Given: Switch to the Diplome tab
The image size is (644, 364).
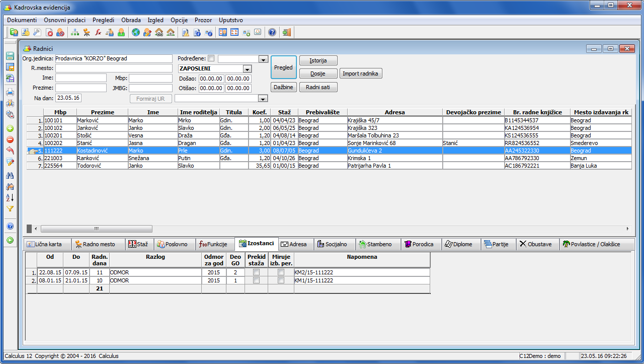Looking at the screenshot, I should click(461, 244).
